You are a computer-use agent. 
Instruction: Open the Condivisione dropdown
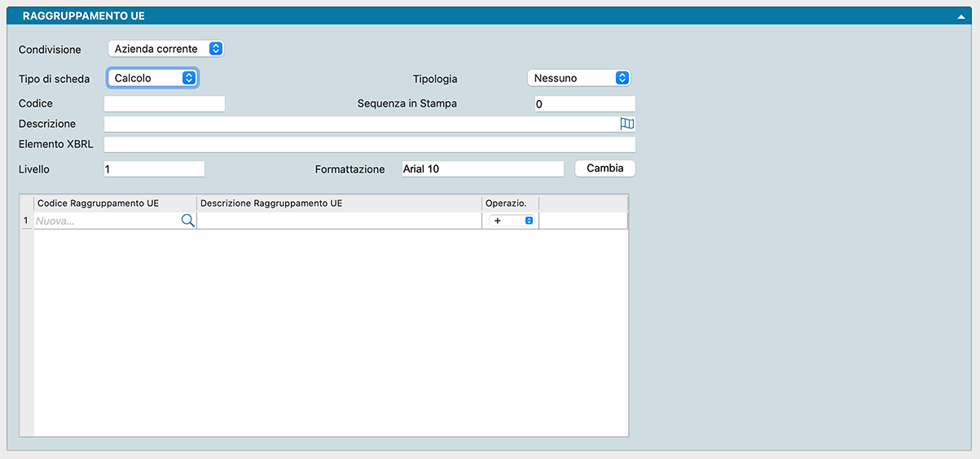pos(166,49)
